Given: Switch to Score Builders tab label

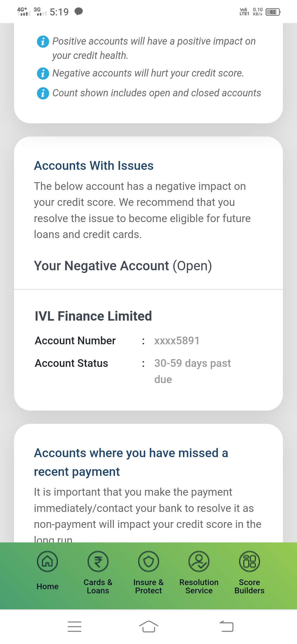Looking at the screenshot, I should tap(249, 586).
